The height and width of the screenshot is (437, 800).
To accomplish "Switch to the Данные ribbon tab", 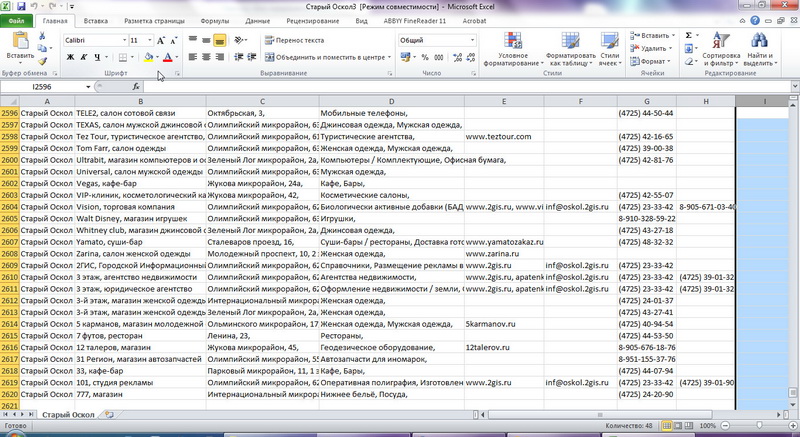I will point(257,21).
